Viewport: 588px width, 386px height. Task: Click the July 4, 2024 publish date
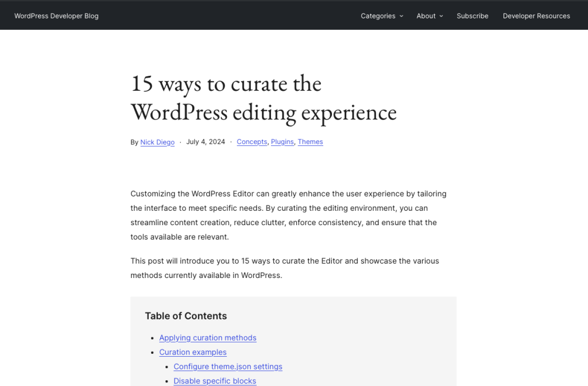click(205, 142)
